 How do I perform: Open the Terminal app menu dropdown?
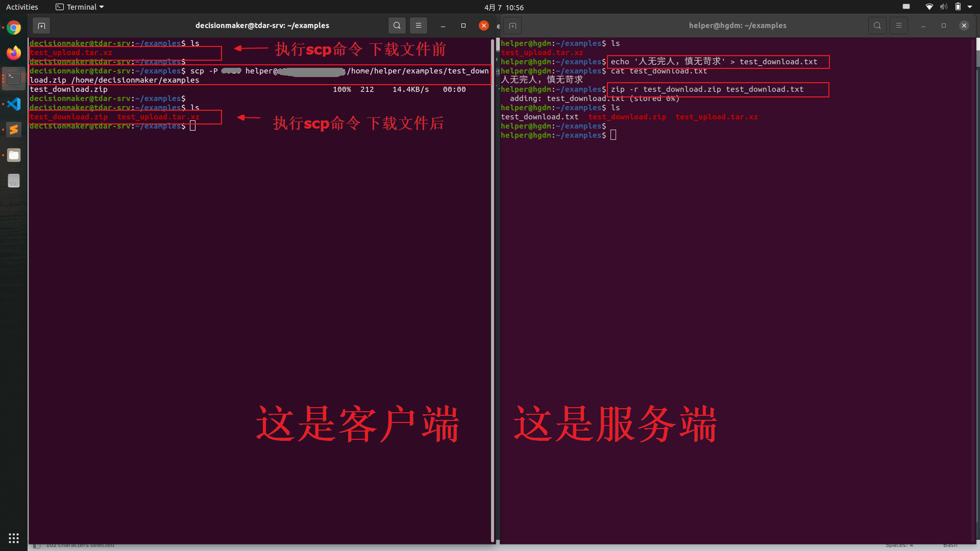tap(80, 7)
